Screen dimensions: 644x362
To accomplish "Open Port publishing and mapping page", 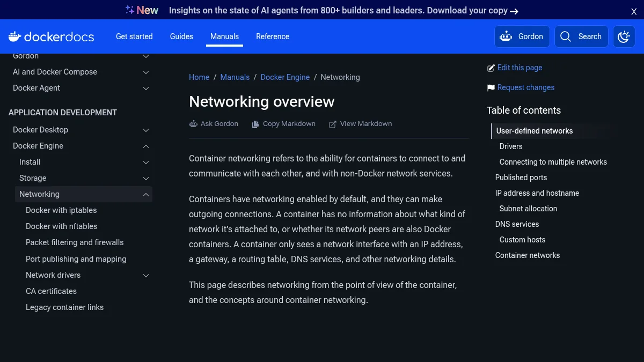I will tap(76, 259).
